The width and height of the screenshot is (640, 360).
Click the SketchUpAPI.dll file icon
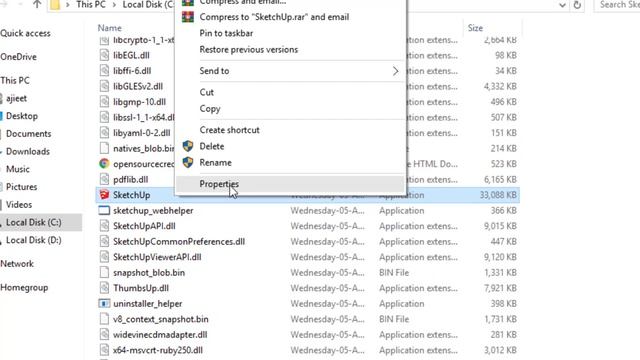tap(104, 226)
